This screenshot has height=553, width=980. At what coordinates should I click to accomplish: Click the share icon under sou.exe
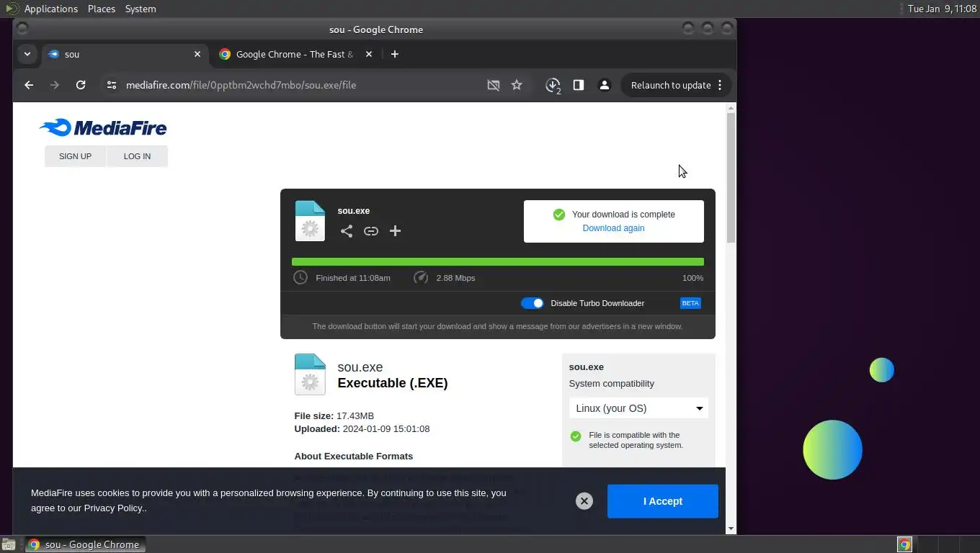(347, 231)
